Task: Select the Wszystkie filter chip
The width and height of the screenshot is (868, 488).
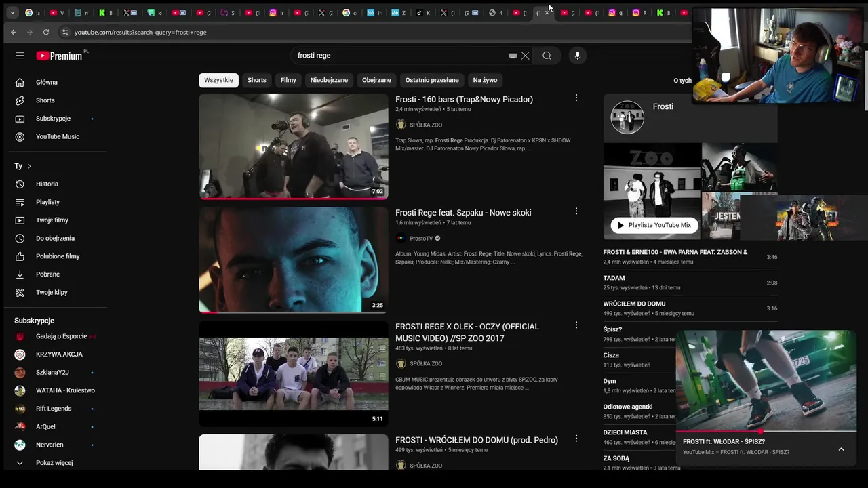Action: pos(218,80)
